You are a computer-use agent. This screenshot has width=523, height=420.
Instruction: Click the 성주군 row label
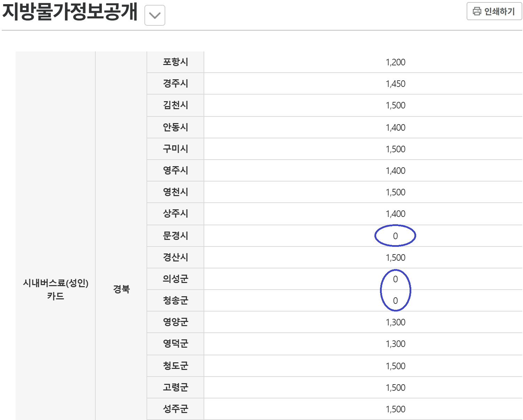point(175,409)
